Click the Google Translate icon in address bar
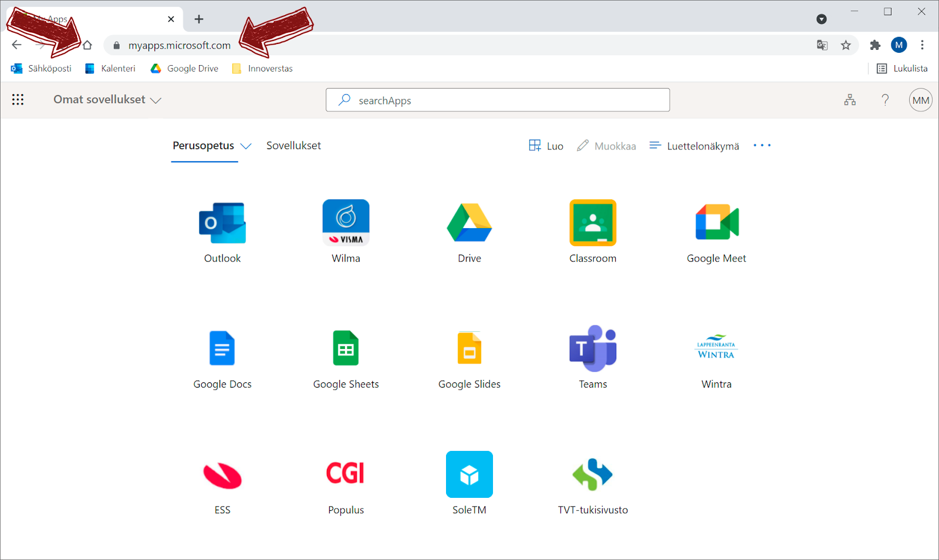This screenshot has width=939, height=560. tap(822, 45)
